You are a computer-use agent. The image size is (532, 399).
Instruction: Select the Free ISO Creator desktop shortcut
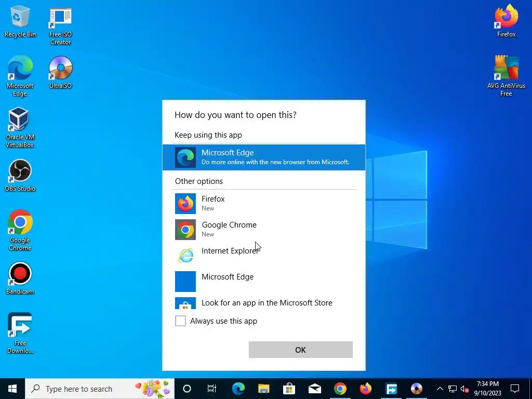[60, 27]
